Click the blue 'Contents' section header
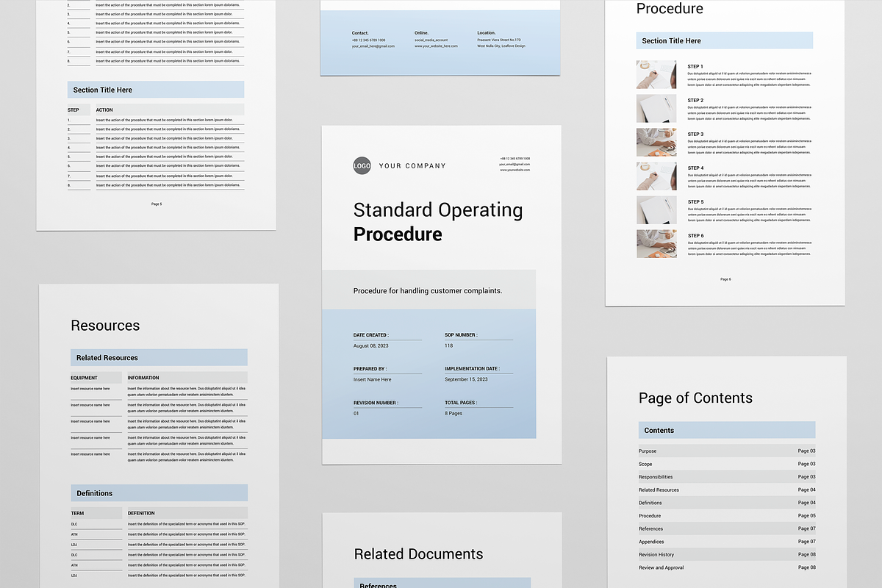The width and height of the screenshot is (882, 588). click(727, 431)
